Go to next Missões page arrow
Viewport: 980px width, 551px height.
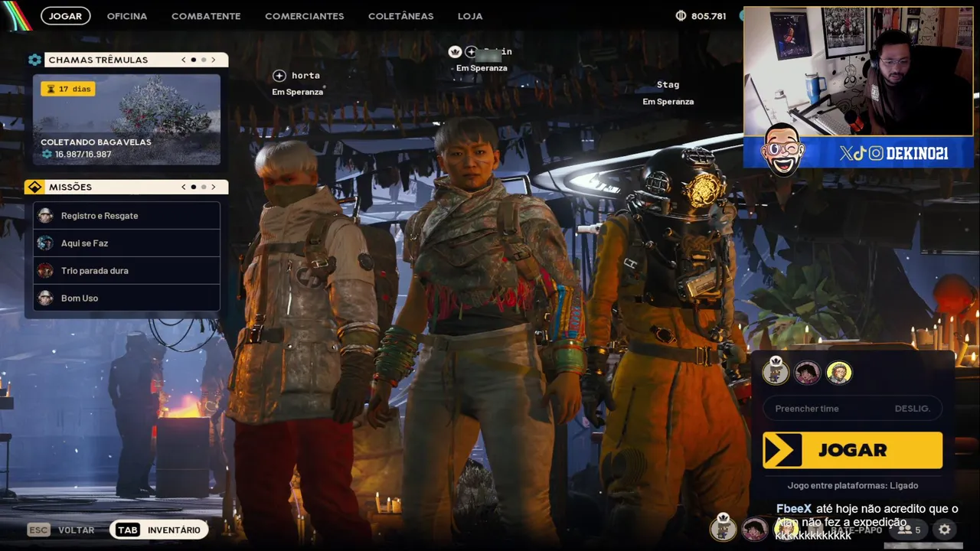pyautogui.click(x=214, y=187)
